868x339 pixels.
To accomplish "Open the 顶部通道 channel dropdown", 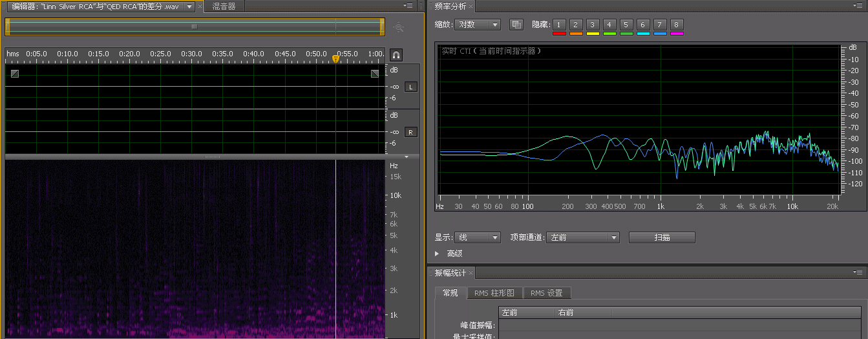I will [582, 237].
